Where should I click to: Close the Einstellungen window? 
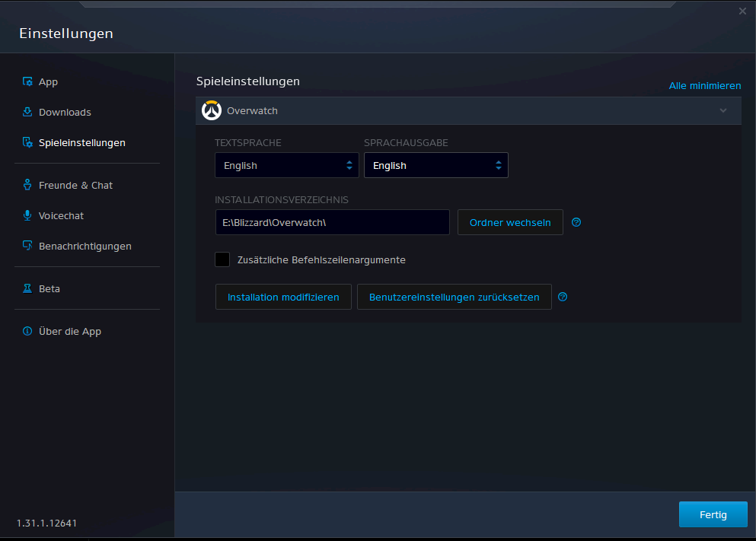(x=742, y=11)
